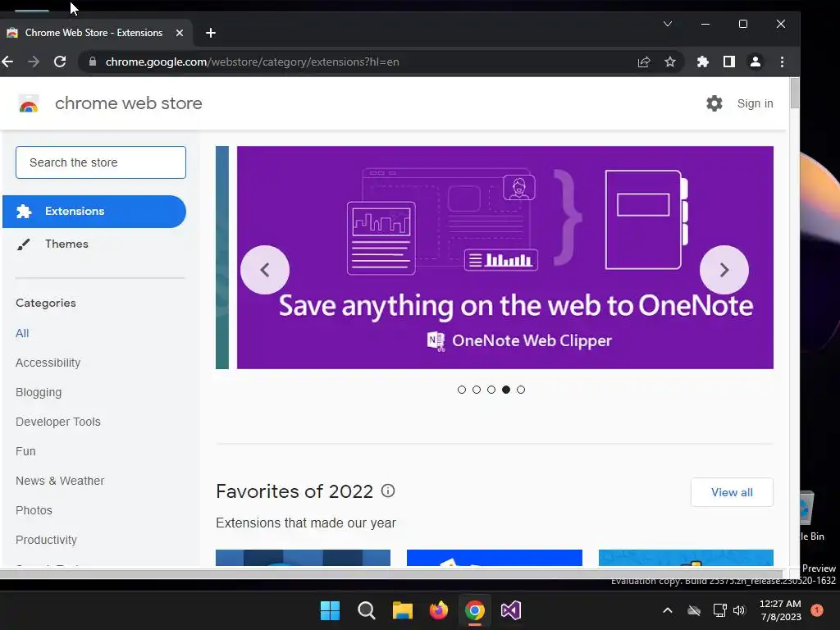The height and width of the screenshot is (630, 840).
Task: Select Extensions in the sidebar
Action: pyautogui.click(x=94, y=212)
